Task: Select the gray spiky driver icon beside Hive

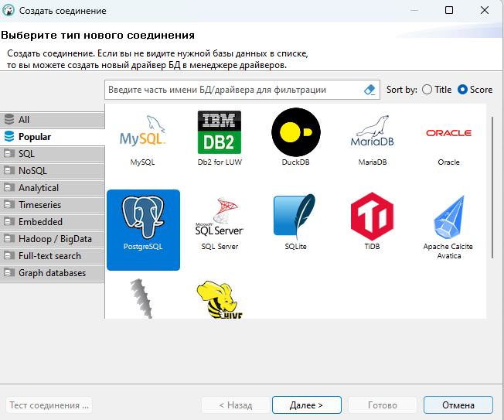Action: 141,299
